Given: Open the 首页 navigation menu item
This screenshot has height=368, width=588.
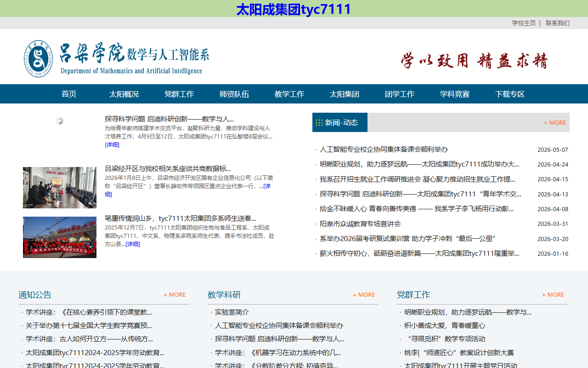Looking at the screenshot, I should [x=69, y=94].
